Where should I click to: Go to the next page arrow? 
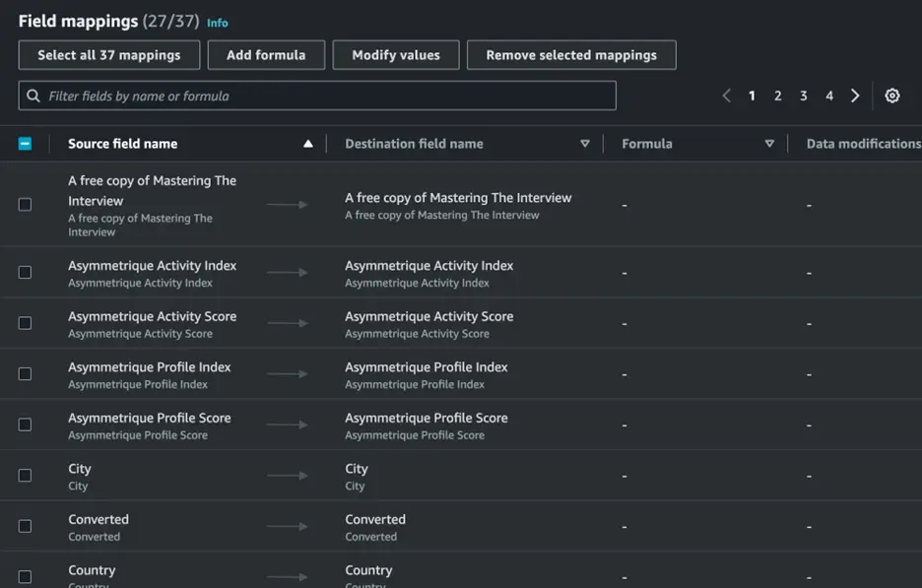pos(855,96)
